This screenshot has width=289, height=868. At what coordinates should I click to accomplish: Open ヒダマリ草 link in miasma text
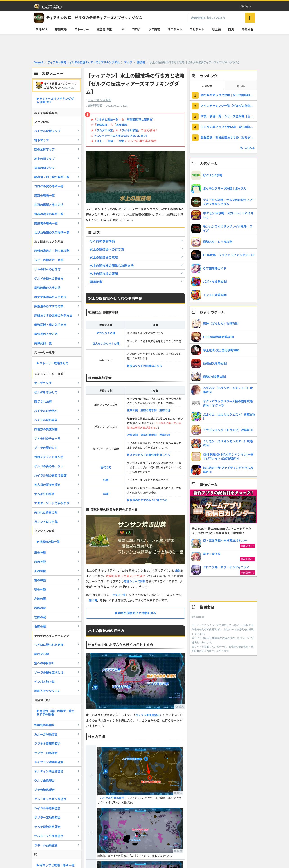119,595
